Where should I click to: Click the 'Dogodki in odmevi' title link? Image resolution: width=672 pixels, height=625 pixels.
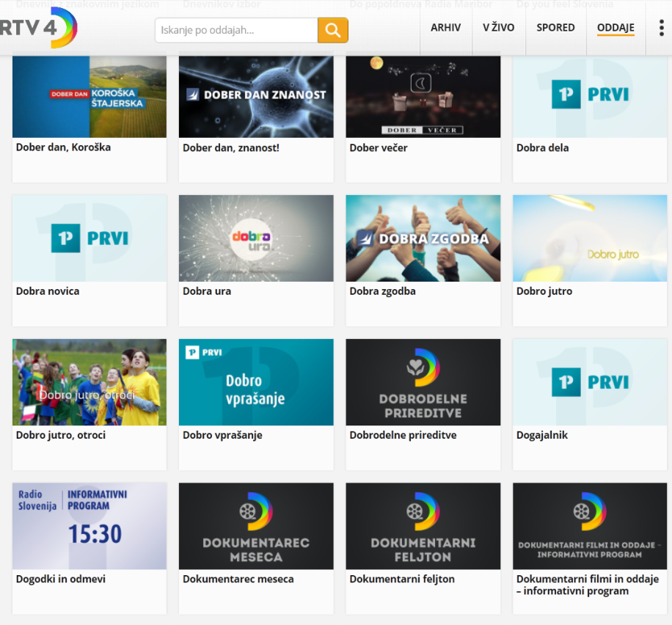pos(60,579)
